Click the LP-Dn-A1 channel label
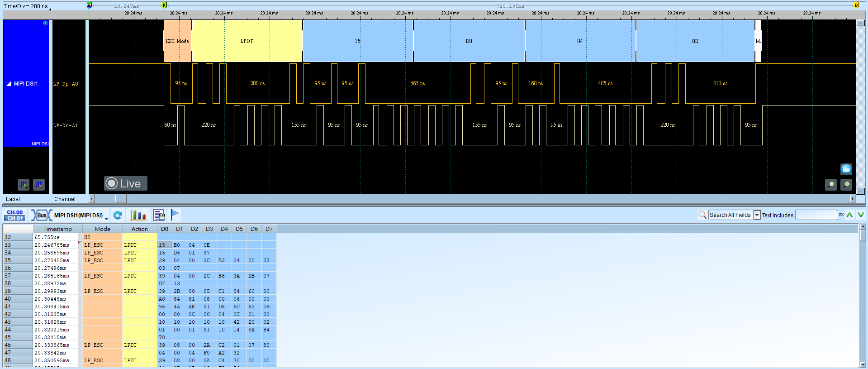This screenshot has height=369, width=868. 66,125
